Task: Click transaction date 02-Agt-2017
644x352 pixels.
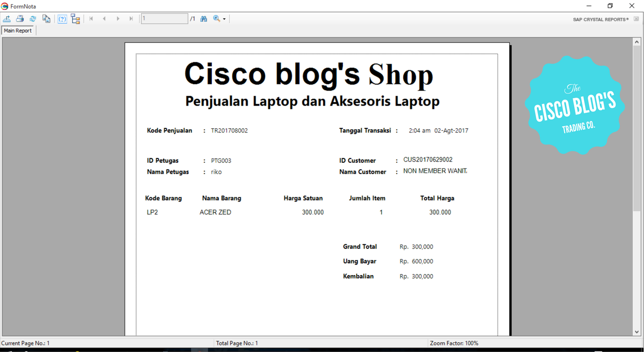Action: pyautogui.click(x=451, y=131)
